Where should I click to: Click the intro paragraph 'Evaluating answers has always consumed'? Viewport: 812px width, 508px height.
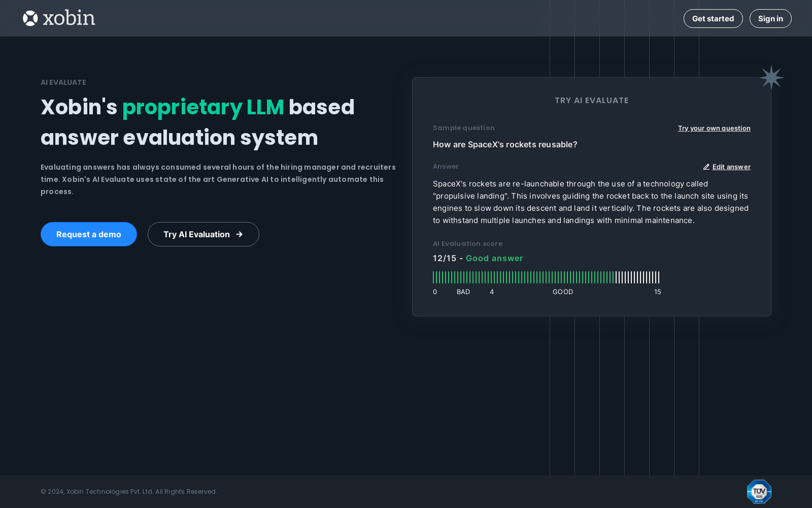218,179
